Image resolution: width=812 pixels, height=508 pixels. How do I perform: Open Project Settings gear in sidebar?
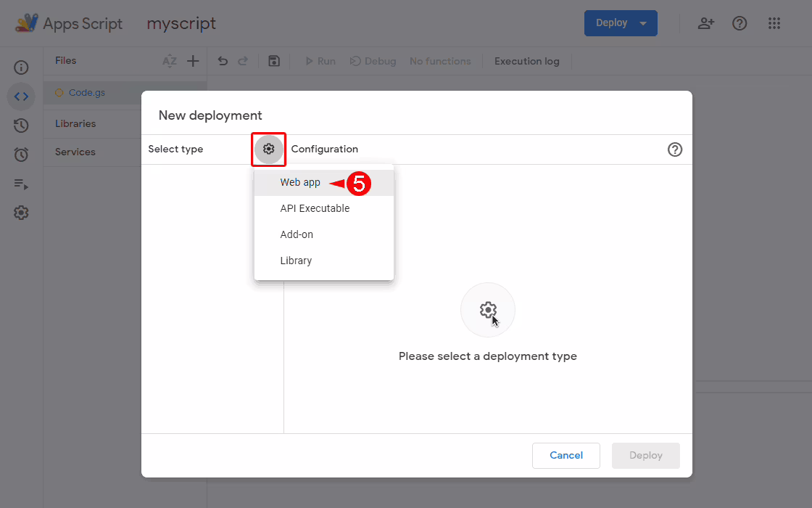(21, 213)
